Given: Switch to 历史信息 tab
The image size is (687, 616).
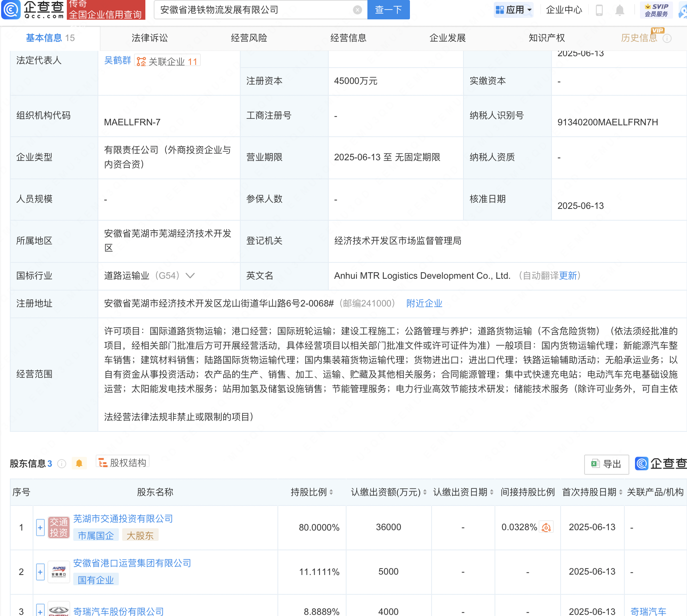Looking at the screenshot, I should pyautogui.click(x=639, y=38).
